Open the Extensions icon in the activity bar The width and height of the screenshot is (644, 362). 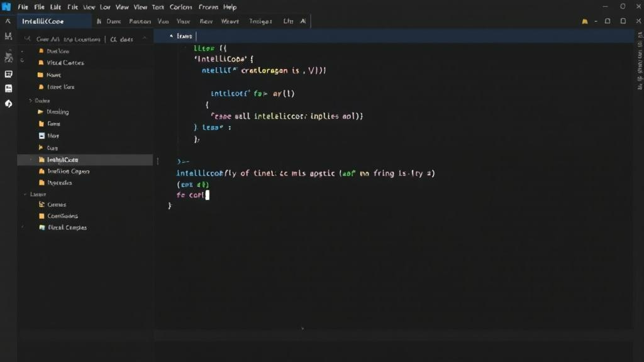(x=8, y=88)
